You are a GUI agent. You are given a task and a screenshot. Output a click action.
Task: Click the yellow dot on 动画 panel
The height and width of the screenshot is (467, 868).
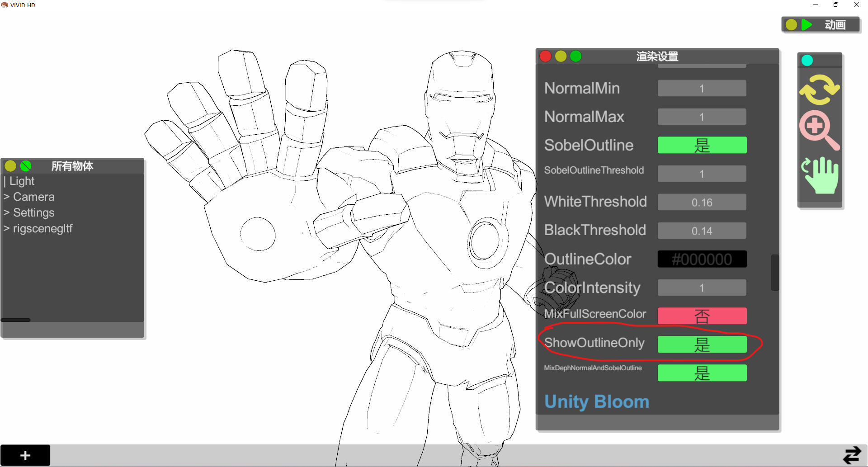(x=791, y=24)
